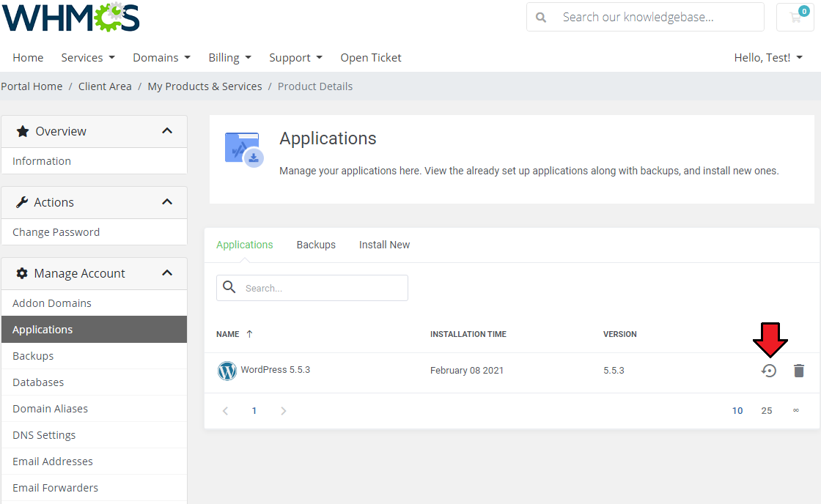This screenshot has height=504, width=821.
Task: Select page 1 in pagination
Action: pos(254,411)
